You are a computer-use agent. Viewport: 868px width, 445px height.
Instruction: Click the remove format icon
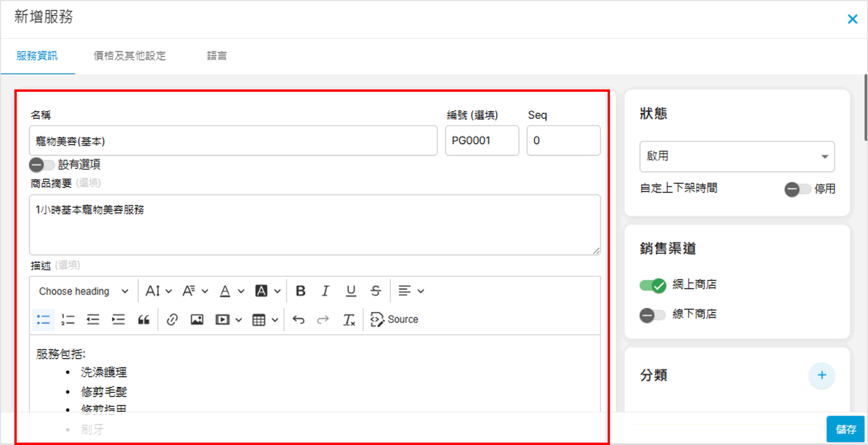point(349,320)
